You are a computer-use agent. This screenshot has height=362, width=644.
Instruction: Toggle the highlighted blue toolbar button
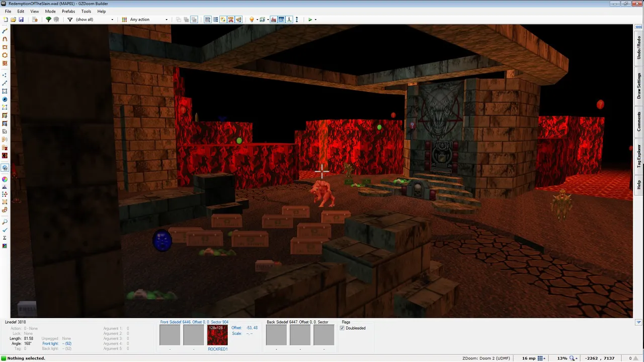[281, 20]
